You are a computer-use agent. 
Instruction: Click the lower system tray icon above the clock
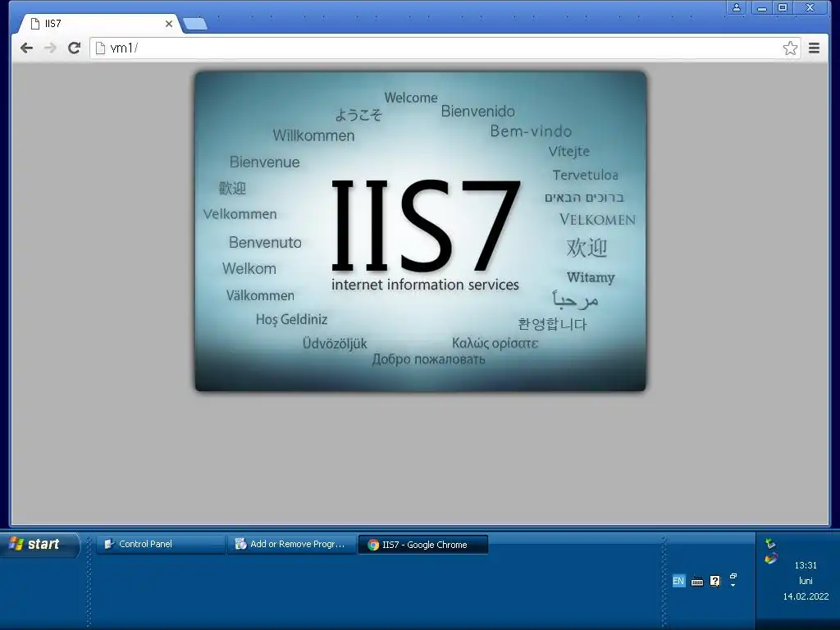(771, 559)
